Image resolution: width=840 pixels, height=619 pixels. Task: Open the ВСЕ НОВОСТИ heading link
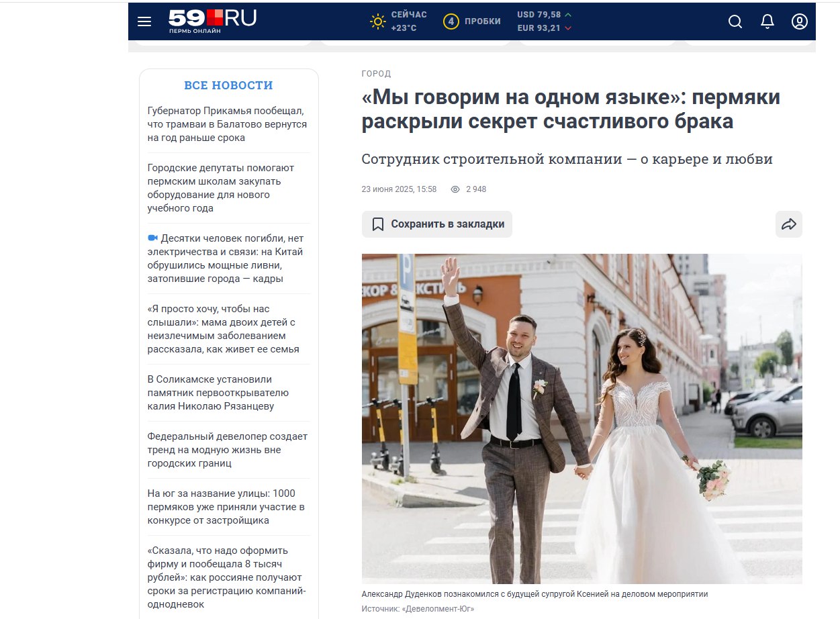pyautogui.click(x=228, y=85)
